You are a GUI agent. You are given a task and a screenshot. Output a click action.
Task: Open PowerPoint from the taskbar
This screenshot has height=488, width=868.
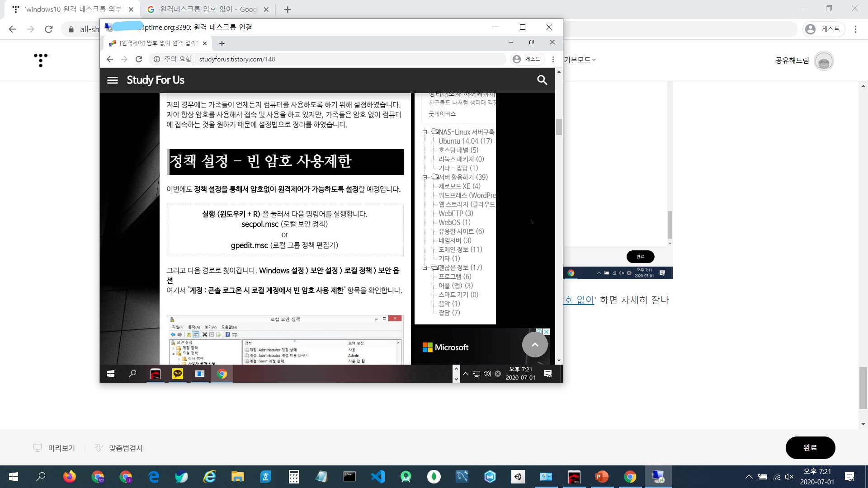tap(602, 477)
